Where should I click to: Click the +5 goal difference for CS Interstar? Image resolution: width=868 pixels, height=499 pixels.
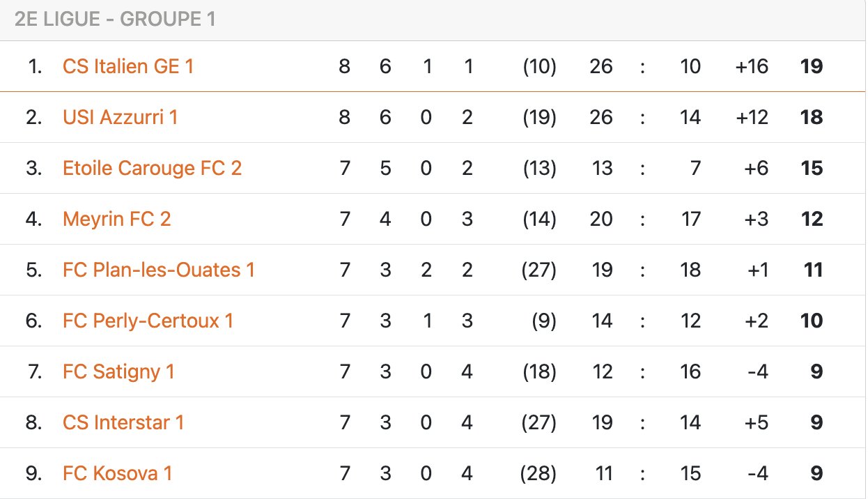tap(755, 422)
